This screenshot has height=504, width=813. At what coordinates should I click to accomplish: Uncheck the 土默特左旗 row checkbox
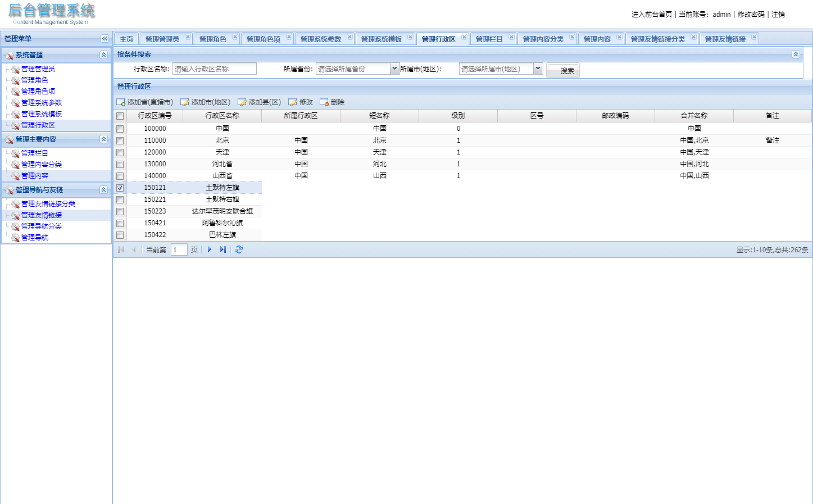click(x=120, y=188)
